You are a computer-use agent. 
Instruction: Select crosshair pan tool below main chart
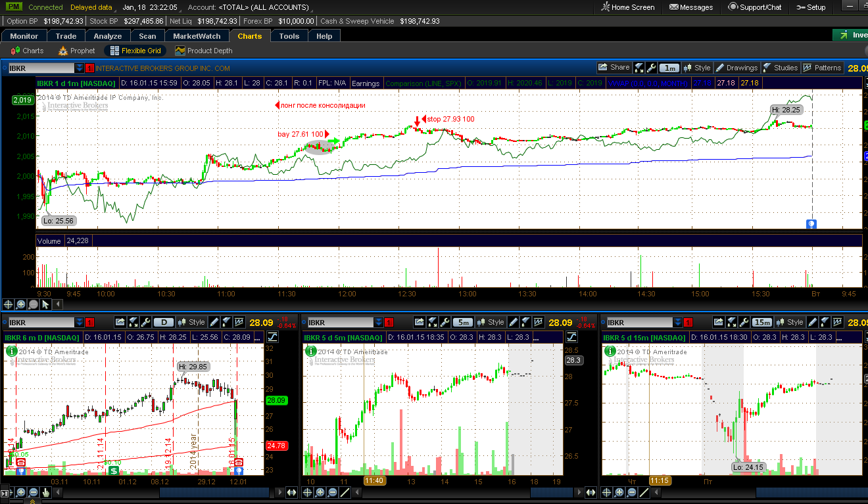point(9,304)
